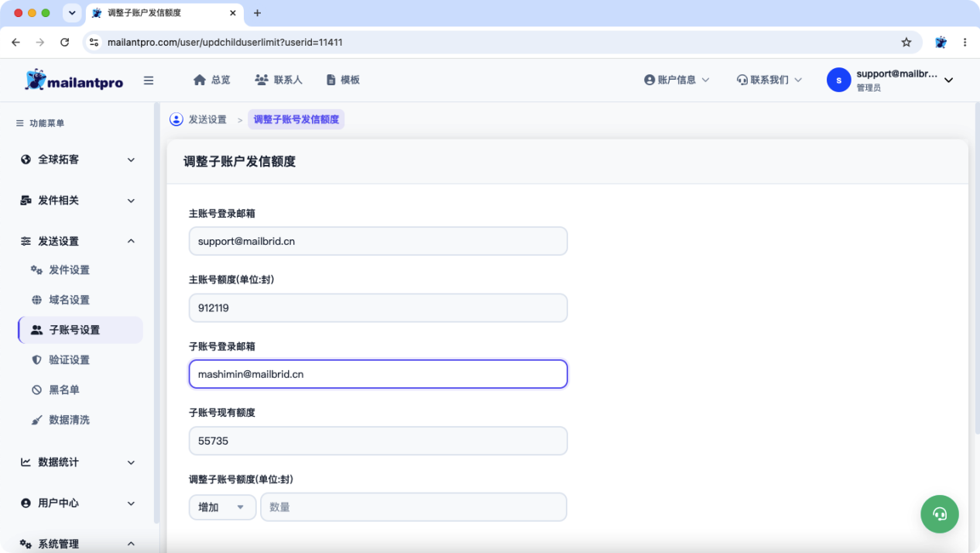Bookmark this page with the star icon
Screen dimensions: 980x553
click(x=906, y=43)
